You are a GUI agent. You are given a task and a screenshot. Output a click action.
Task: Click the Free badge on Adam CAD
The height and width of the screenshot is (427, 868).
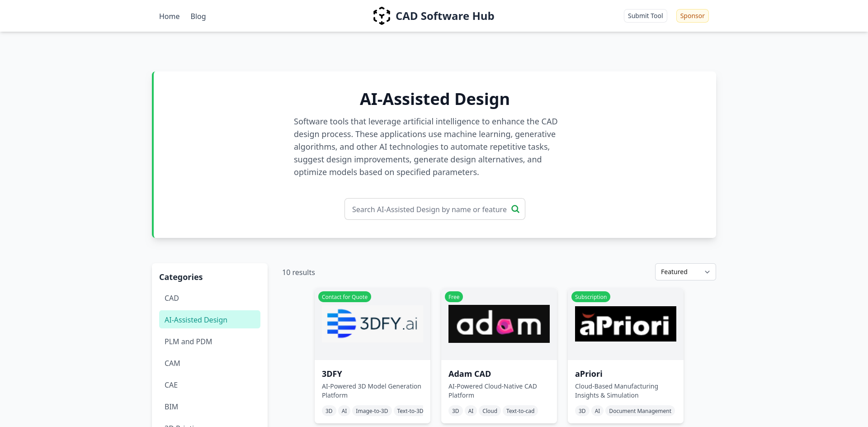pos(454,297)
